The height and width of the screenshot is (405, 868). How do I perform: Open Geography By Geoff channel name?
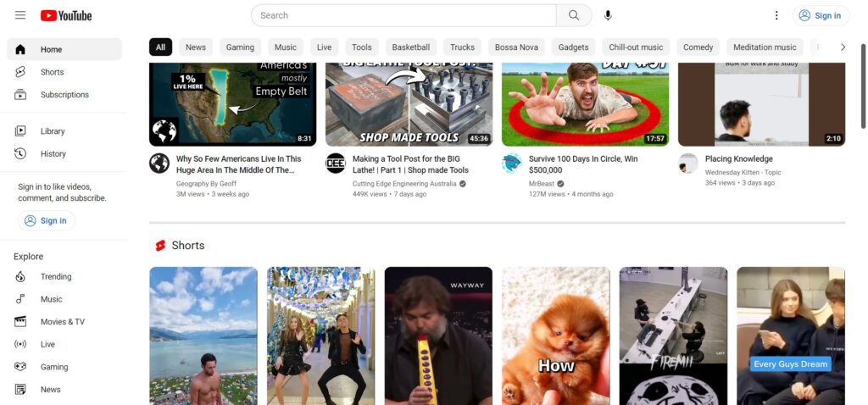tap(206, 184)
